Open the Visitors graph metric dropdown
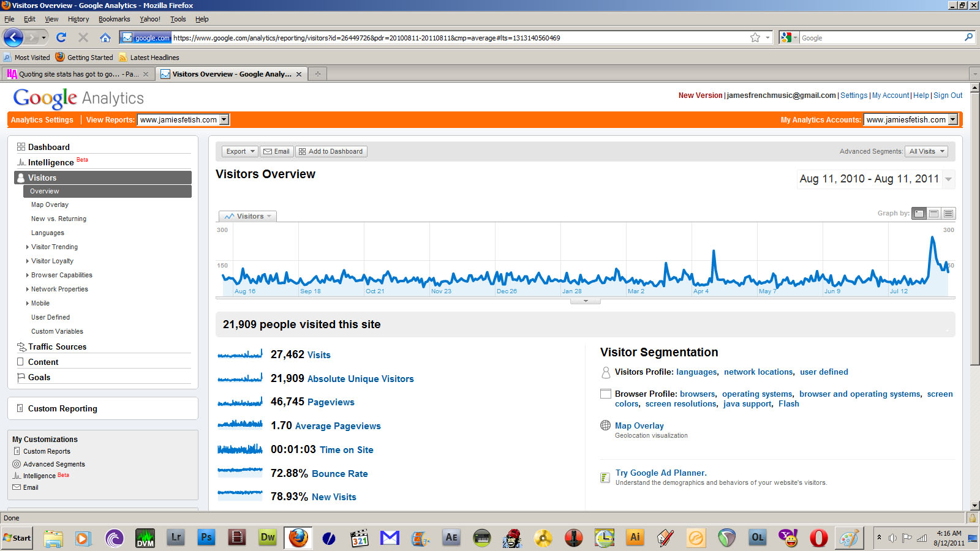Viewport: 980px width, 551px height. (247, 216)
